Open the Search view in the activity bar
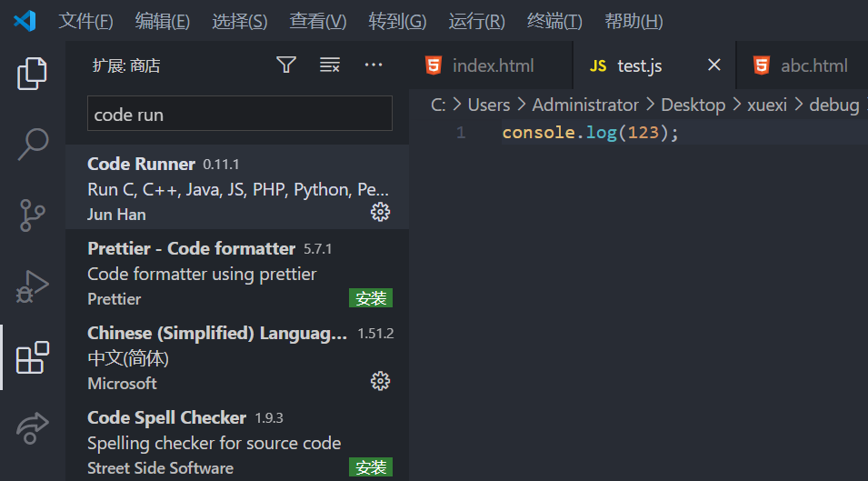The width and height of the screenshot is (868, 481). pos(33,144)
